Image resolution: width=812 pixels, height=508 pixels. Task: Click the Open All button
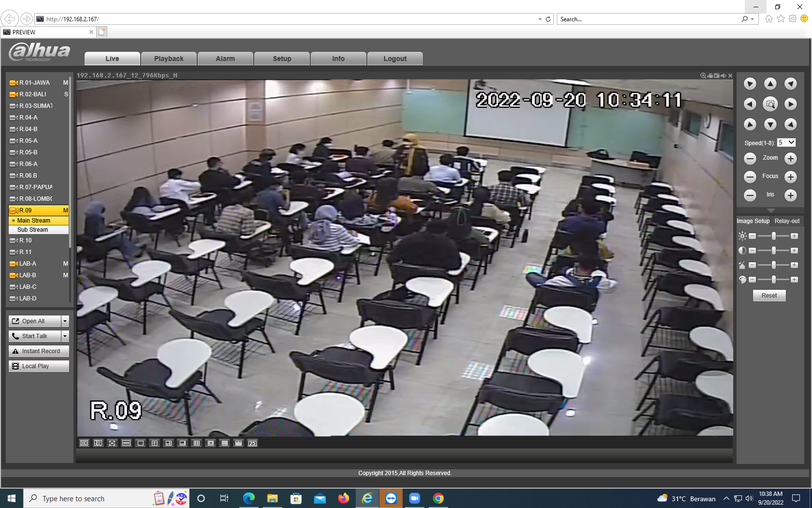[x=35, y=321]
